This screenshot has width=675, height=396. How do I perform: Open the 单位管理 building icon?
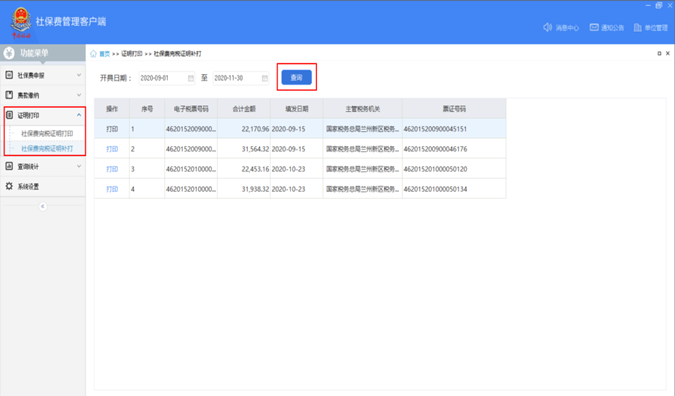point(638,28)
